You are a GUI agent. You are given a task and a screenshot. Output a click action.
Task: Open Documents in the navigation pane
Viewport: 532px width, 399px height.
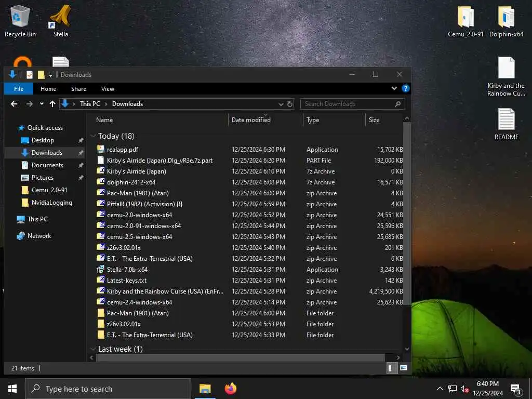coord(47,165)
